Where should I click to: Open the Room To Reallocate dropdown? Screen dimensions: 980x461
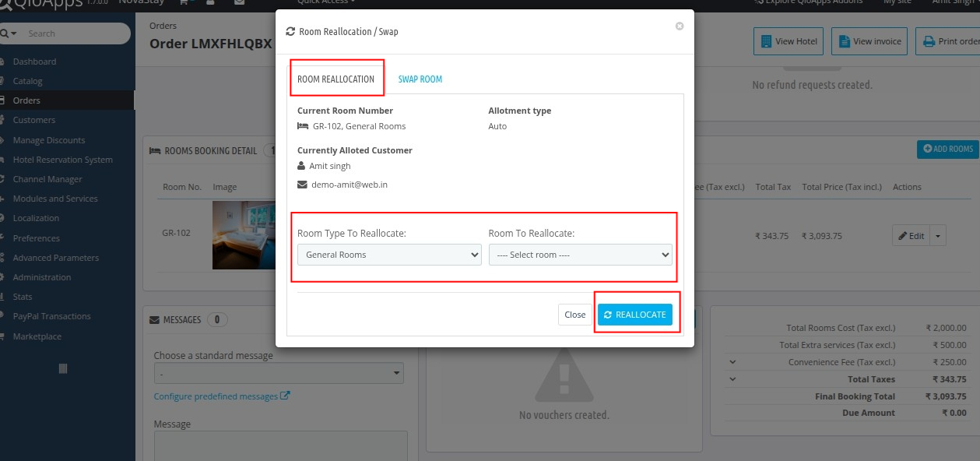(580, 255)
